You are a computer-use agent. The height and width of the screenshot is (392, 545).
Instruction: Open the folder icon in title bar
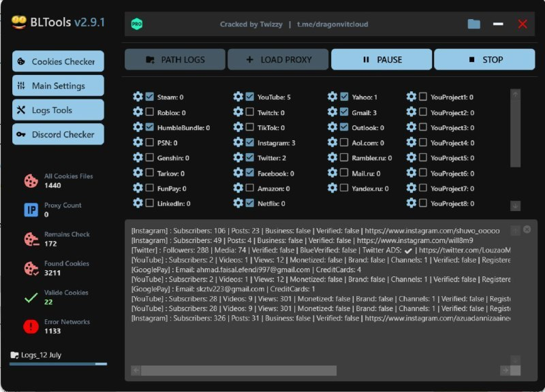[474, 24]
